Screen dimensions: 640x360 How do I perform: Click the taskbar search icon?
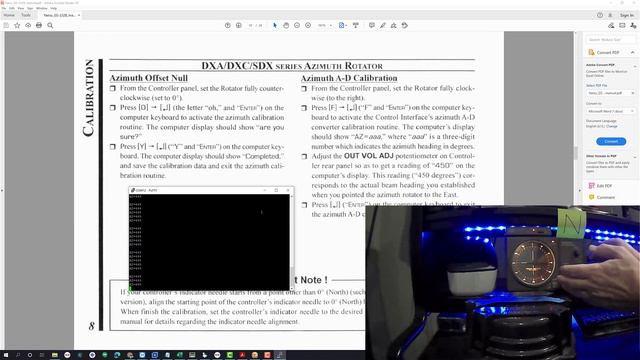coord(18,355)
